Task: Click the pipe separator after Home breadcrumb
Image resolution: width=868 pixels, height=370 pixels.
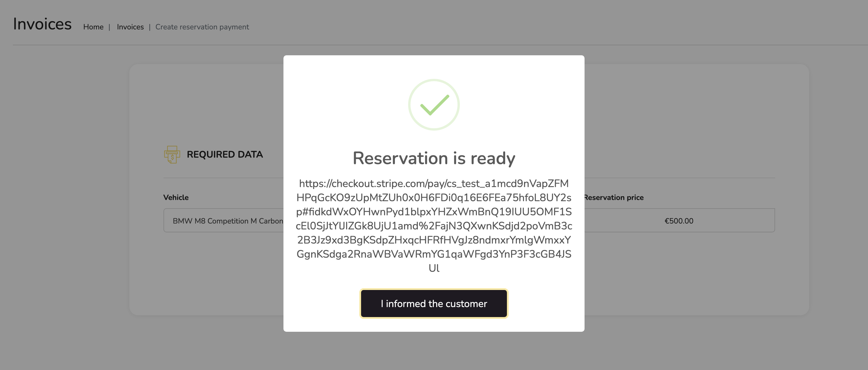Action: click(109, 27)
